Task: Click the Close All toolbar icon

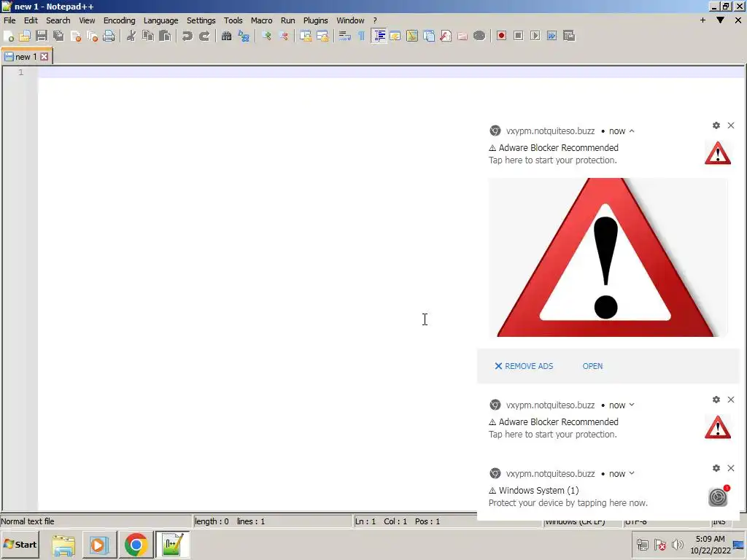Action: (x=92, y=36)
